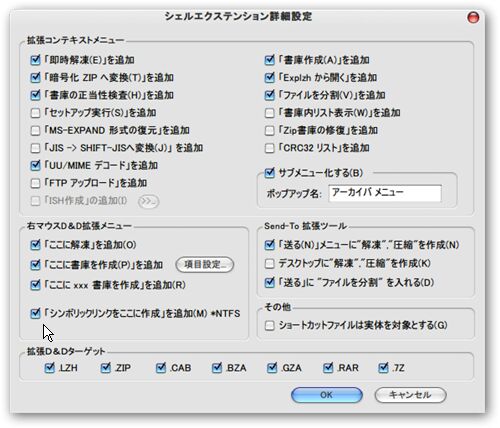Enable Zip書庫の修復 checkbox

pos(269,130)
